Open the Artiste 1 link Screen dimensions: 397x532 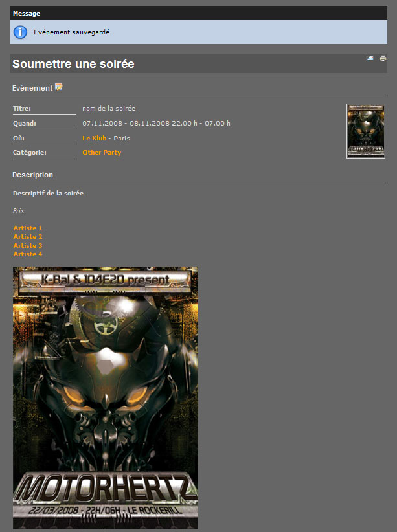click(27, 228)
